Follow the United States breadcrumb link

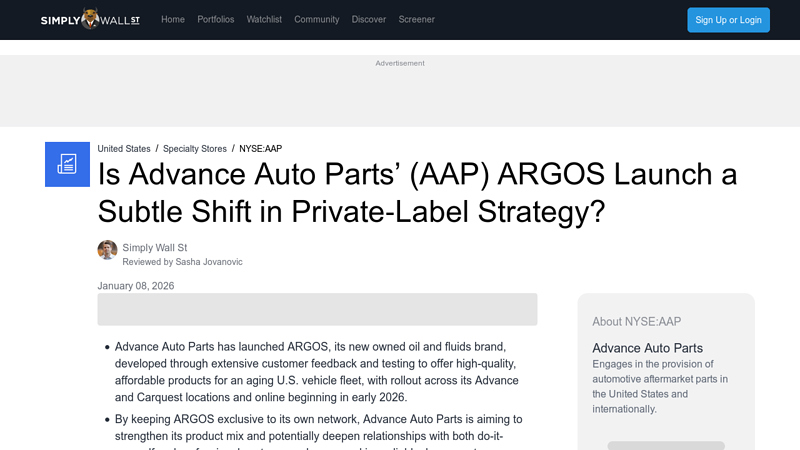(x=124, y=148)
